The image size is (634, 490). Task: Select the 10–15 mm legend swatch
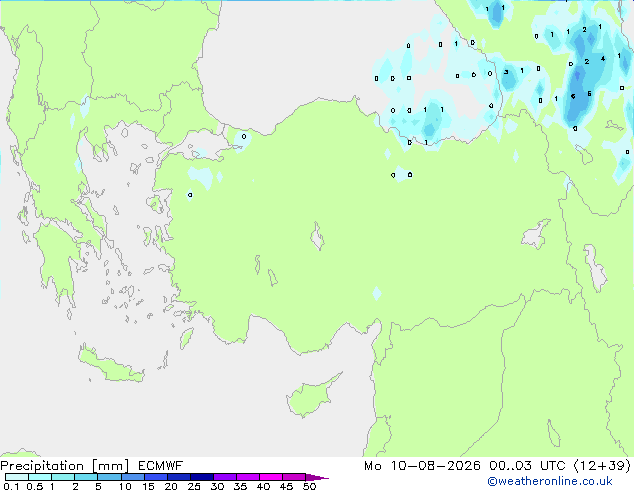(x=133, y=477)
